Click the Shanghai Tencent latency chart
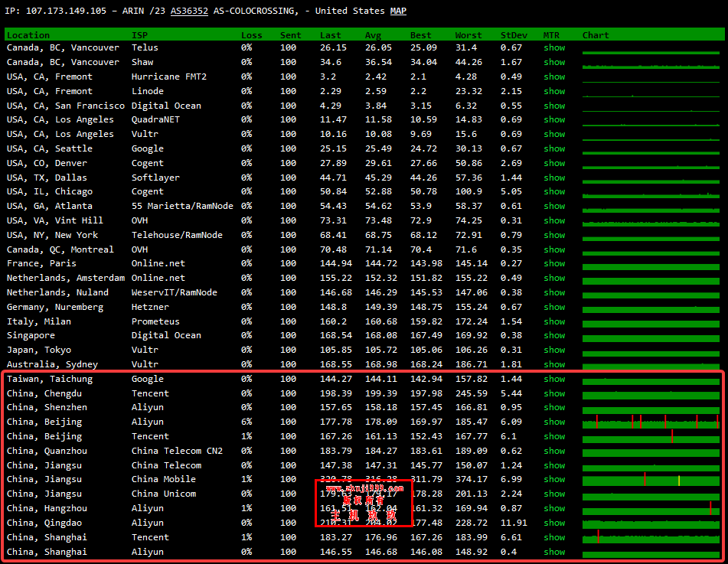728x564 pixels. pos(651,537)
